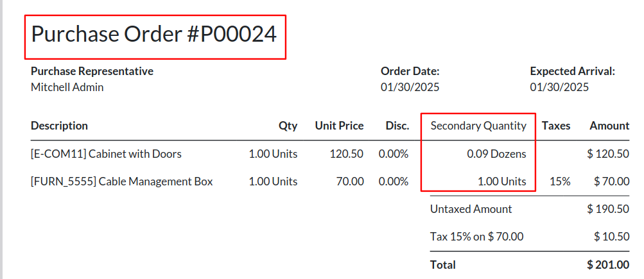Click the Disc. column header
This screenshot has height=279, width=644.
tap(397, 126)
